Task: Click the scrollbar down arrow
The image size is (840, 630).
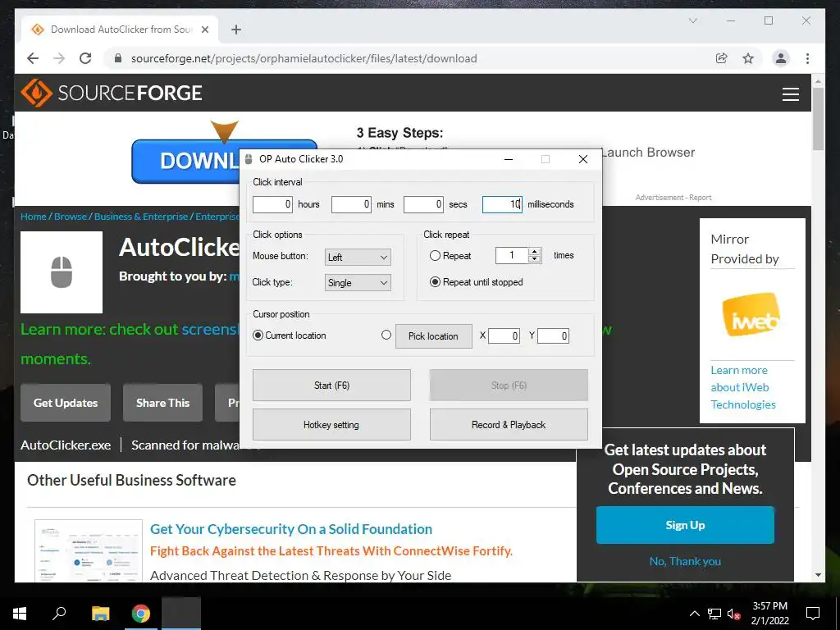Action: (x=818, y=575)
